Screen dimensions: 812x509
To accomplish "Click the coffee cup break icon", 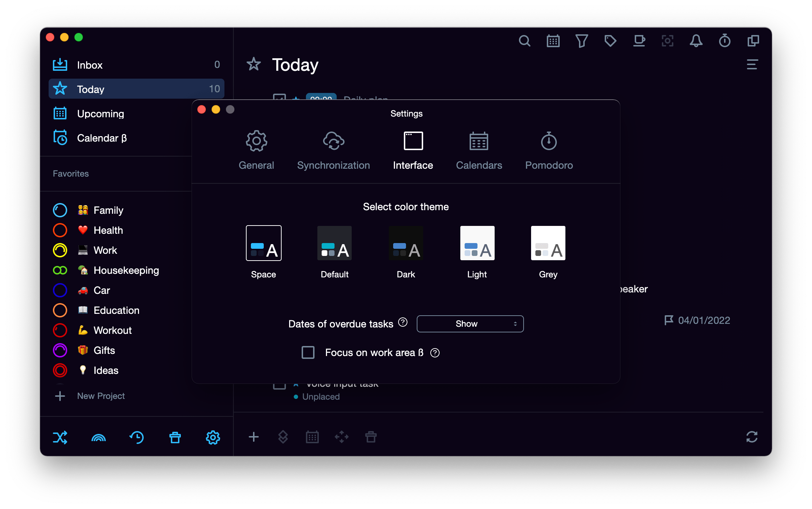I will coord(639,41).
